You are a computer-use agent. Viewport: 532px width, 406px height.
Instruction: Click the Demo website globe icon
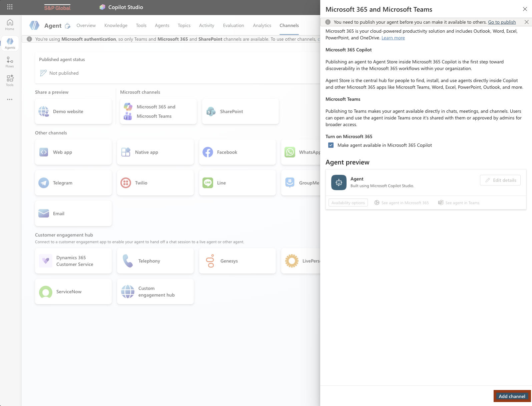pos(44,111)
